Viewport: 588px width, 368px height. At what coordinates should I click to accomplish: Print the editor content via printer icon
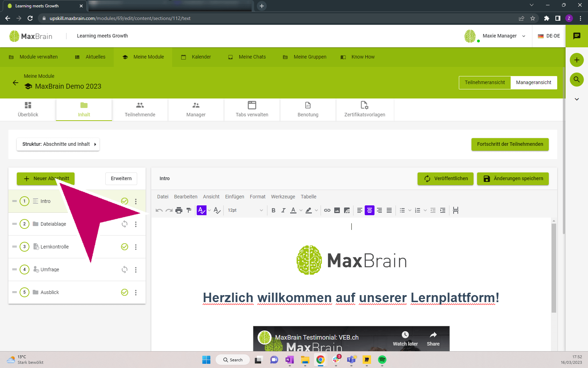(179, 210)
